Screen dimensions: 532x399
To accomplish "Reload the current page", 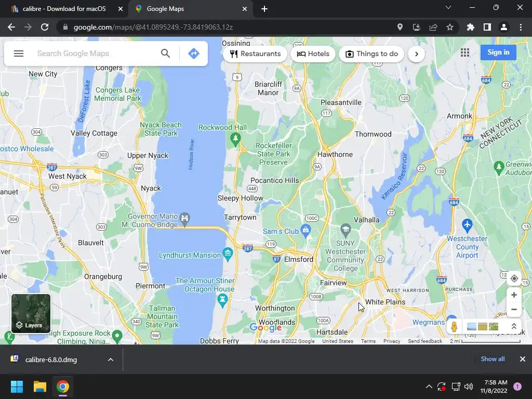I will (45, 27).
